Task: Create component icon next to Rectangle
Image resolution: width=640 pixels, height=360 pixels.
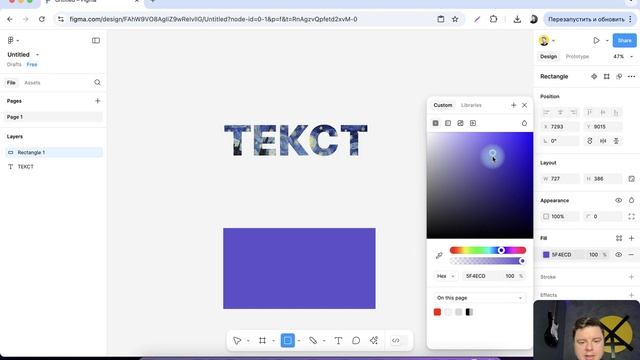Action: pos(594,77)
